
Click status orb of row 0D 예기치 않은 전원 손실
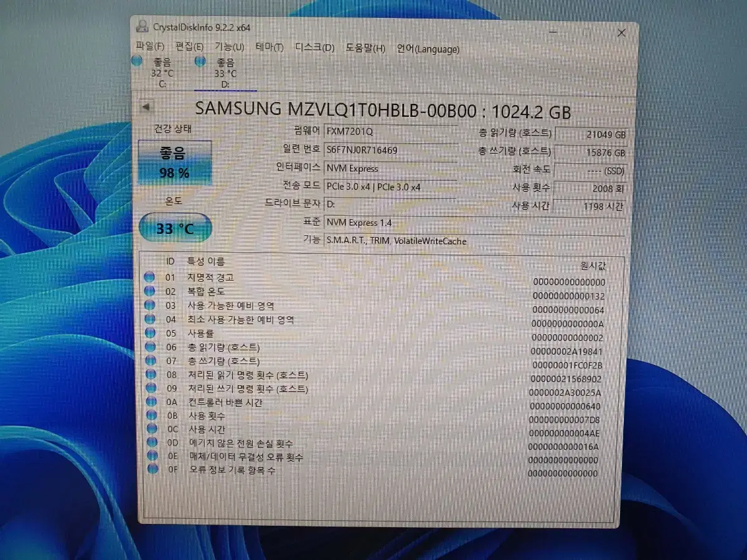coord(151,443)
